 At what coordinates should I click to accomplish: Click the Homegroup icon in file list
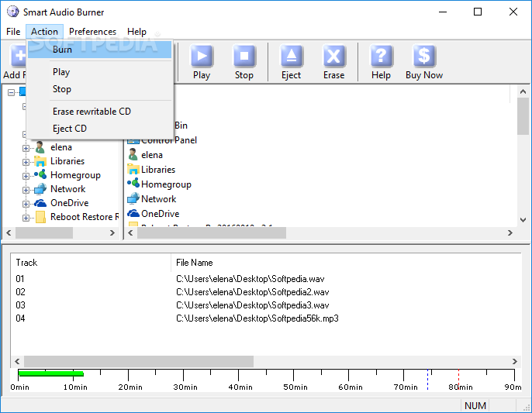(133, 184)
